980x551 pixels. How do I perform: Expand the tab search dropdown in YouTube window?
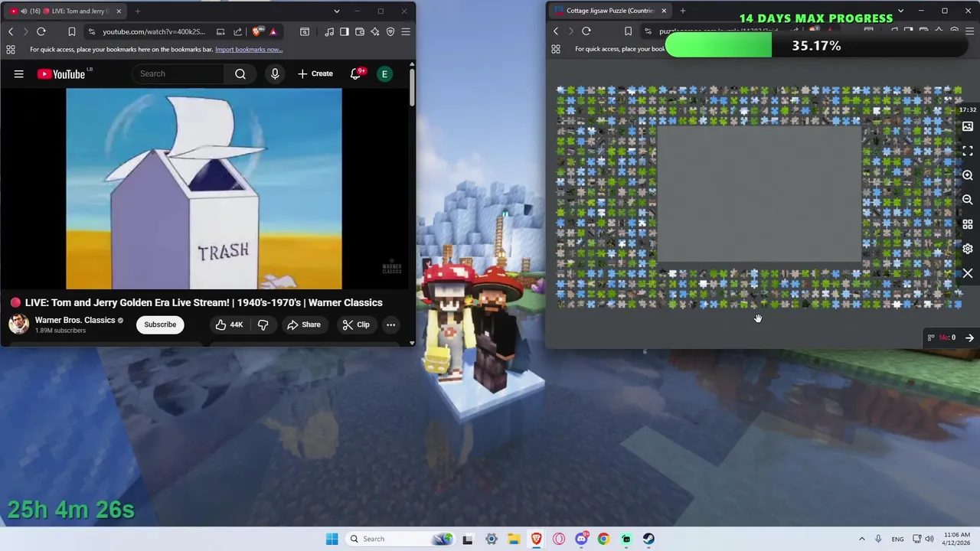pos(337,11)
